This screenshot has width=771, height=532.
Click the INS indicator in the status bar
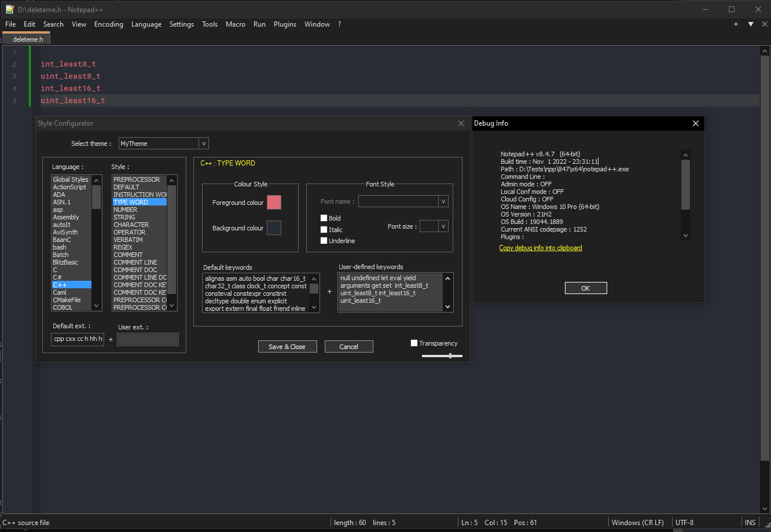pyautogui.click(x=750, y=523)
